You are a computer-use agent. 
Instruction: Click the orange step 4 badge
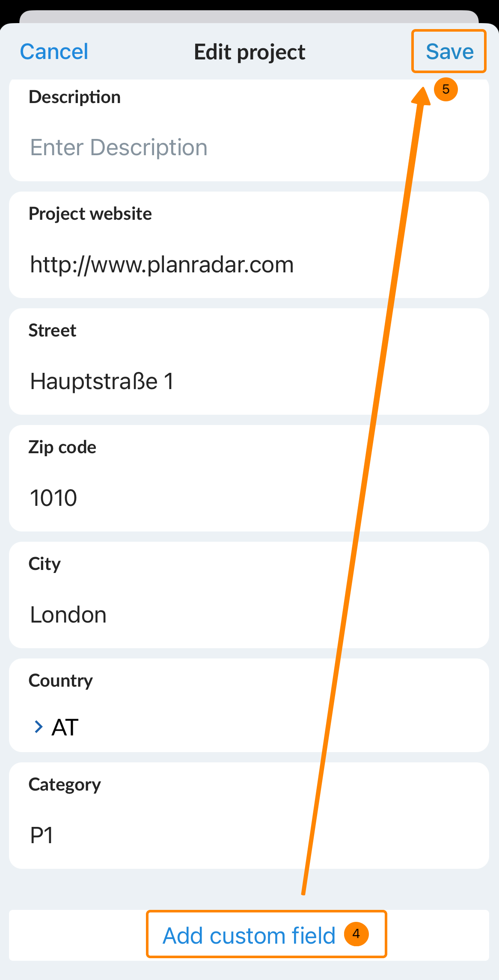pyautogui.click(x=356, y=934)
